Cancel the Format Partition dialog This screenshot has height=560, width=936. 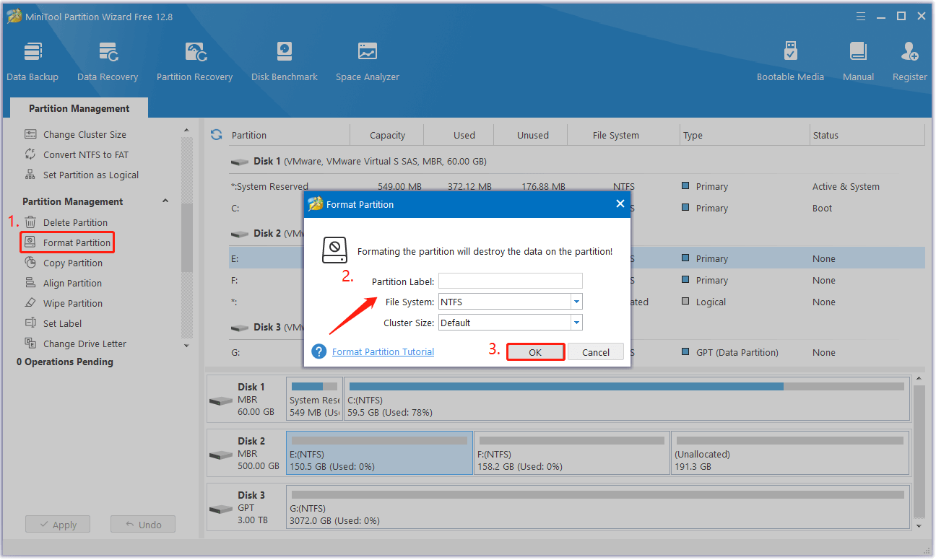[x=596, y=352]
